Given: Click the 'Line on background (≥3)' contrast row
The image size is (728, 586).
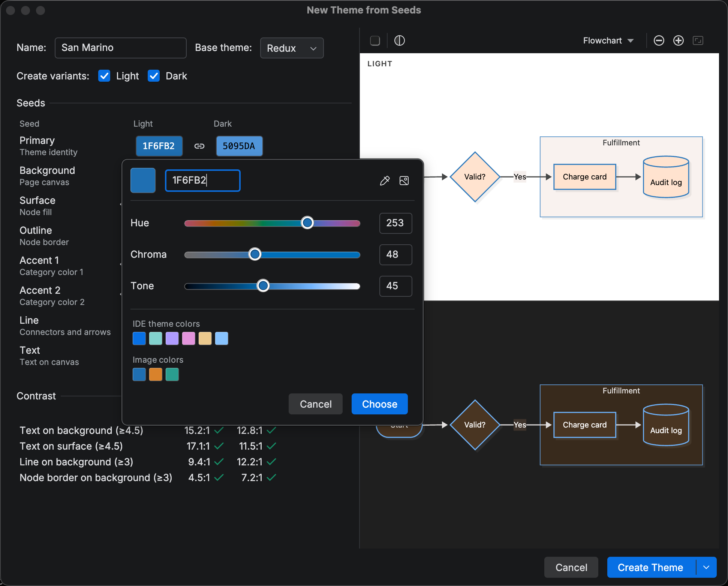Looking at the screenshot, I should pyautogui.click(x=148, y=462).
